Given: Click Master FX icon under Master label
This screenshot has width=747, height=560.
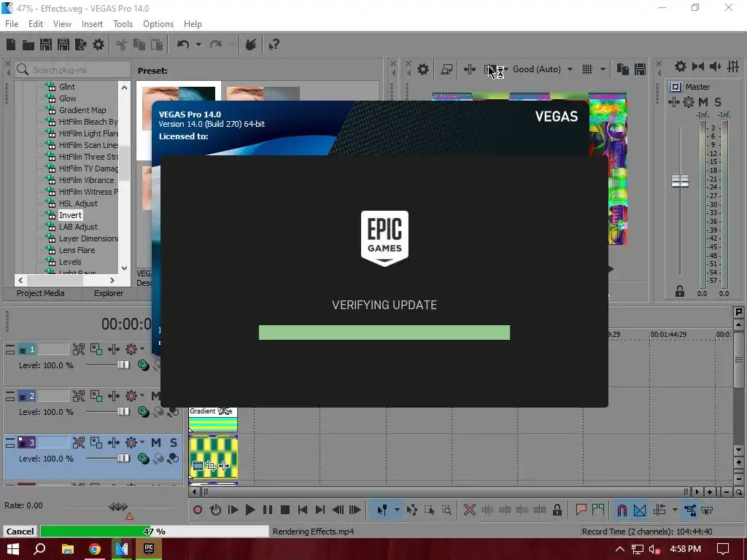Looking at the screenshot, I should pyautogui.click(x=673, y=102).
